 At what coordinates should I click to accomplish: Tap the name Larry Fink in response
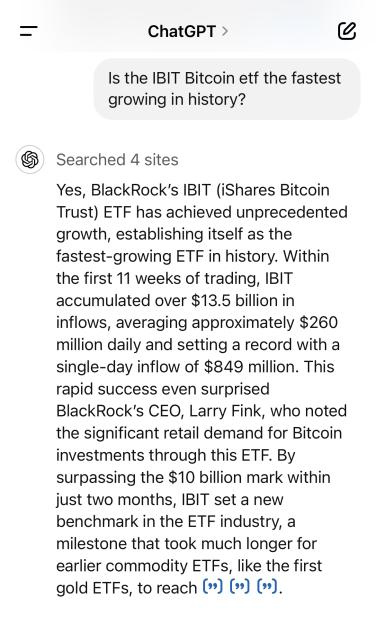[x=226, y=411]
